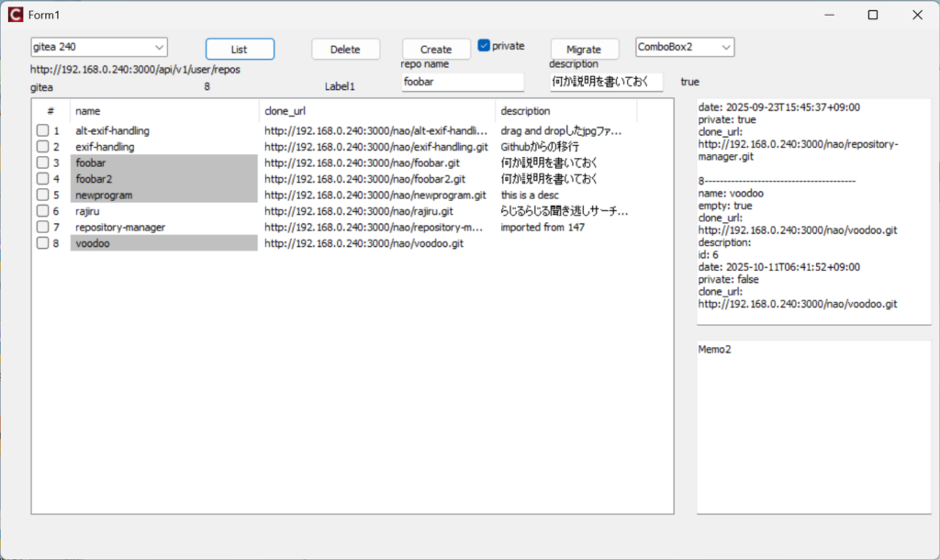Sort by the name column header
The width and height of the screenshot is (940, 560).
tap(163, 111)
